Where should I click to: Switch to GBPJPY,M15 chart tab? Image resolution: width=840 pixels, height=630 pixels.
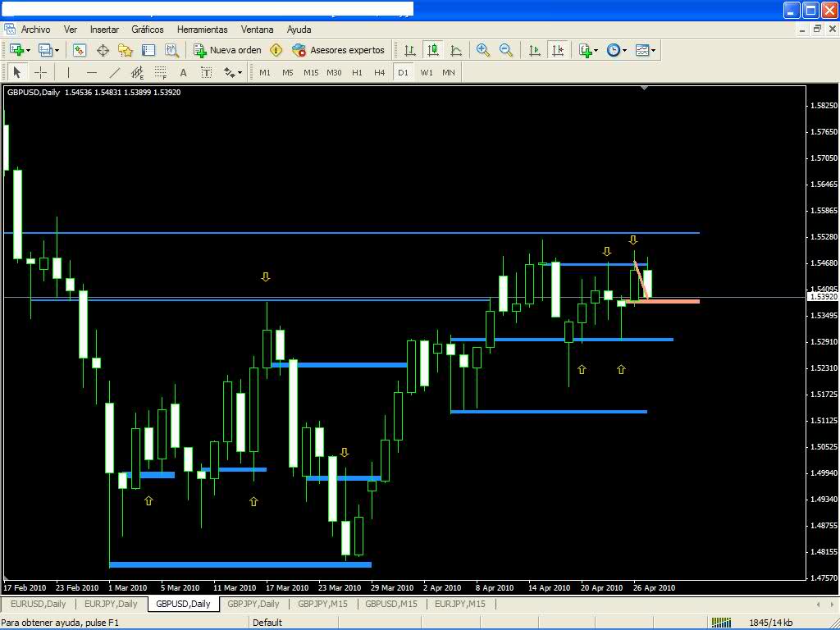322,604
